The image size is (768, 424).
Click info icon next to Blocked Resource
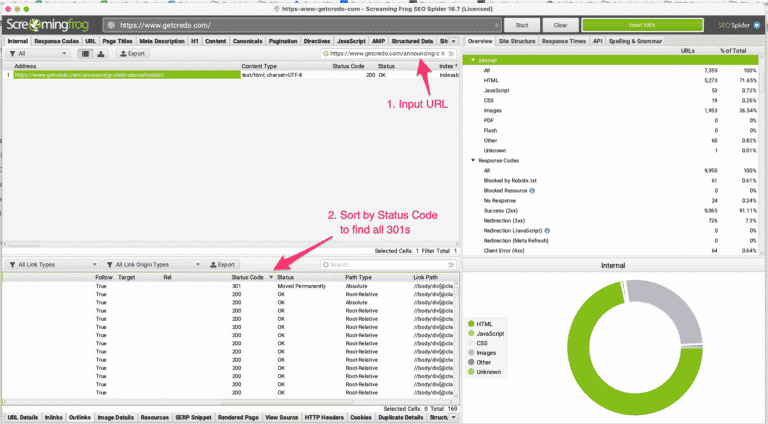[532, 190]
